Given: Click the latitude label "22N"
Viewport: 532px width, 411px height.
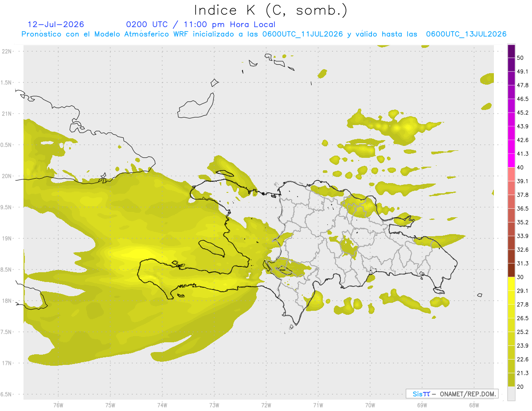Looking at the screenshot, I should point(8,51).
